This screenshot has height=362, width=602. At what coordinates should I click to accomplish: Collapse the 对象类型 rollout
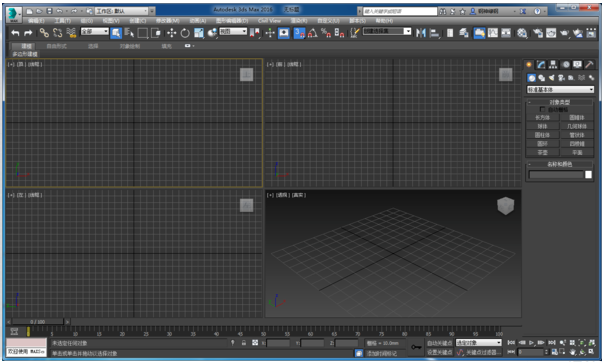point(559,102)
